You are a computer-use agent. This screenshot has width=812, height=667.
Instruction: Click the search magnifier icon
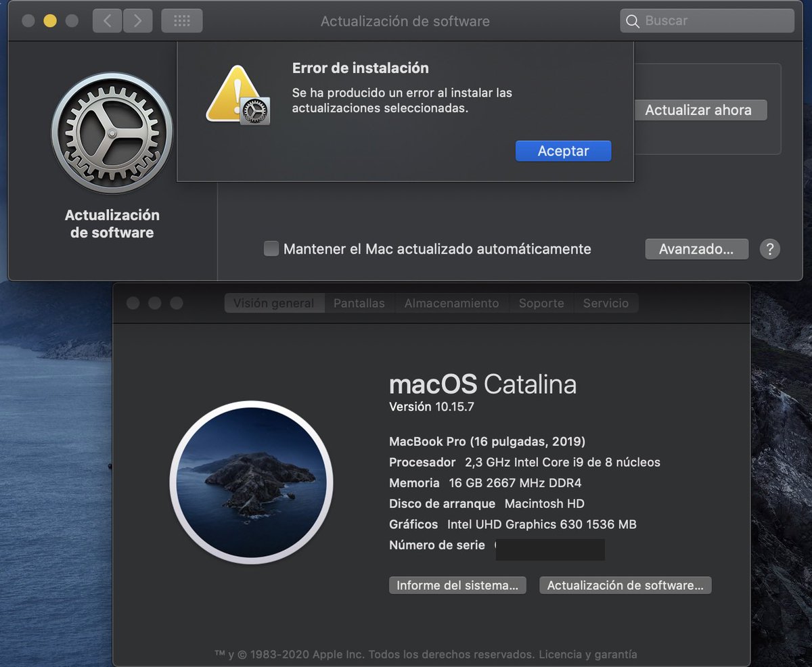tap(633, 21)
